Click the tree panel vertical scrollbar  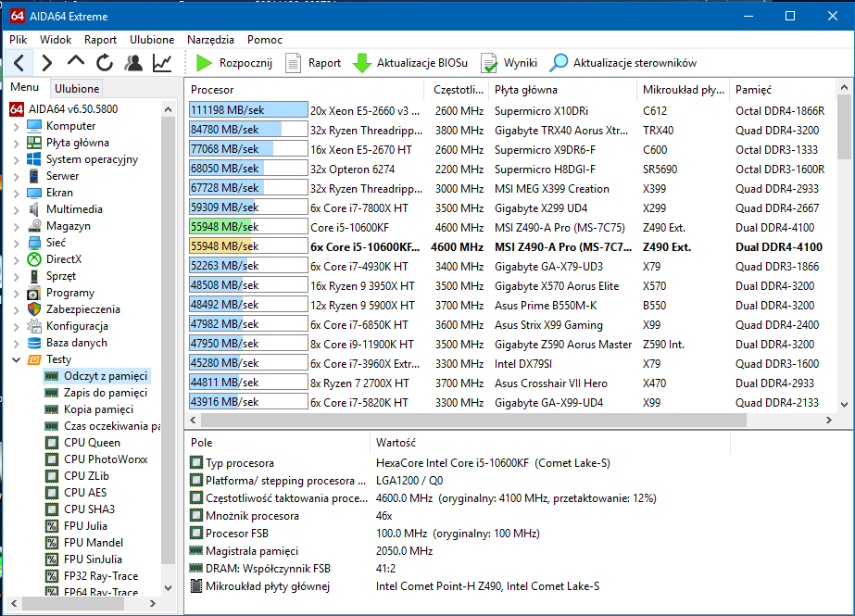pyautogui.click(x=168, y=340)
